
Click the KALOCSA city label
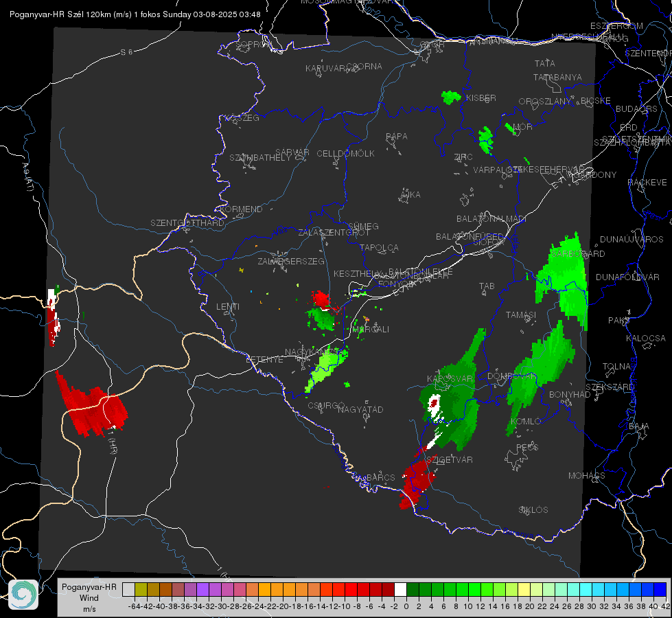click(645, 338)
